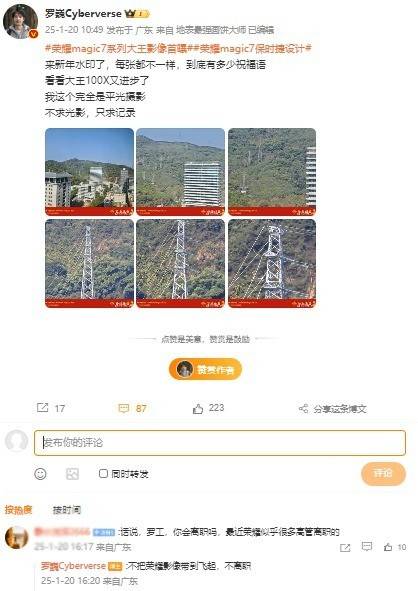Open the emoji picker smiley icon
The image size is (418, 591).
(40, 474)
